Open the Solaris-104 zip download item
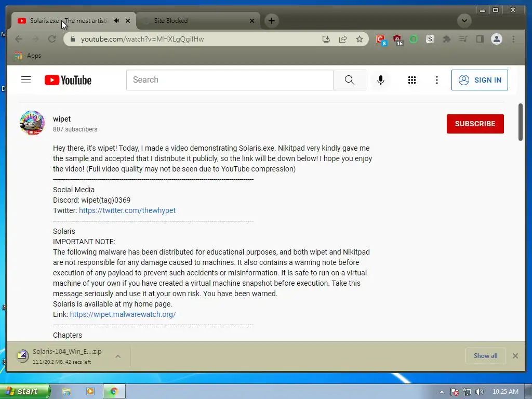Screen dimensions: 532x399 coord(62,356)
